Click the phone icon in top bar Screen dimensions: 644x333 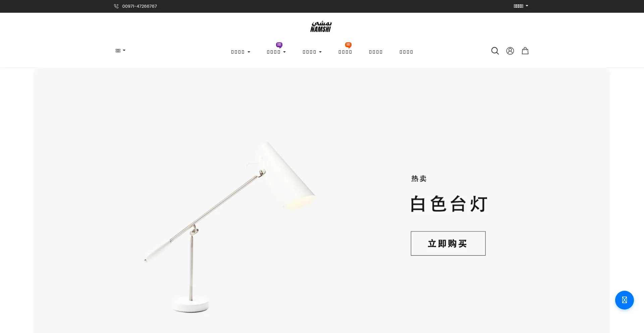coord(116,6)
